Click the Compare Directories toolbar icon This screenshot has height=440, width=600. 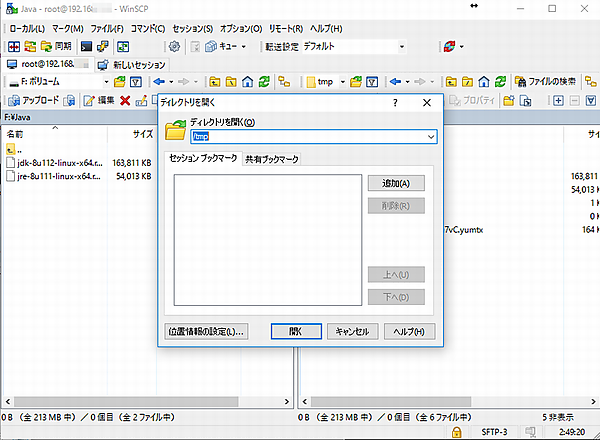pyautogui.click(x=14, y=47)
